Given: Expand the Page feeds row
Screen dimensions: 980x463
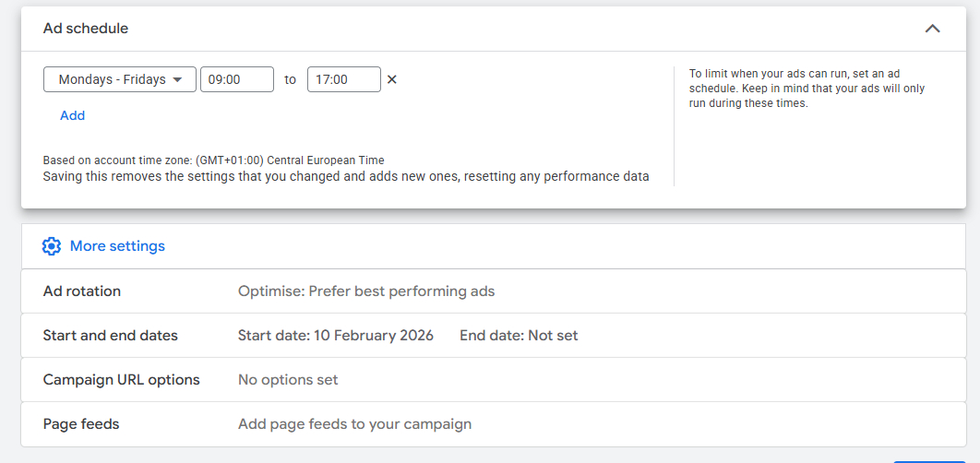Looking at the screenshot, I should (81, 424).
